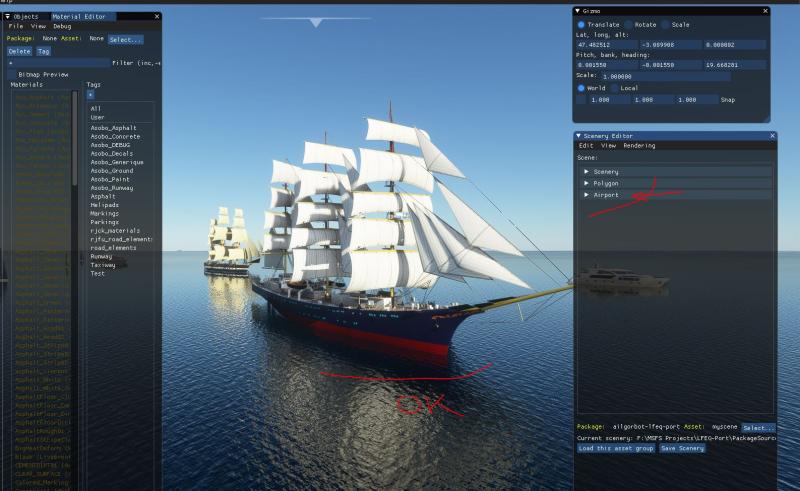Image resolution: width=800 pixels, height=491 pixels.
Task: Click the Tag button
Action: tap(43, 51)
